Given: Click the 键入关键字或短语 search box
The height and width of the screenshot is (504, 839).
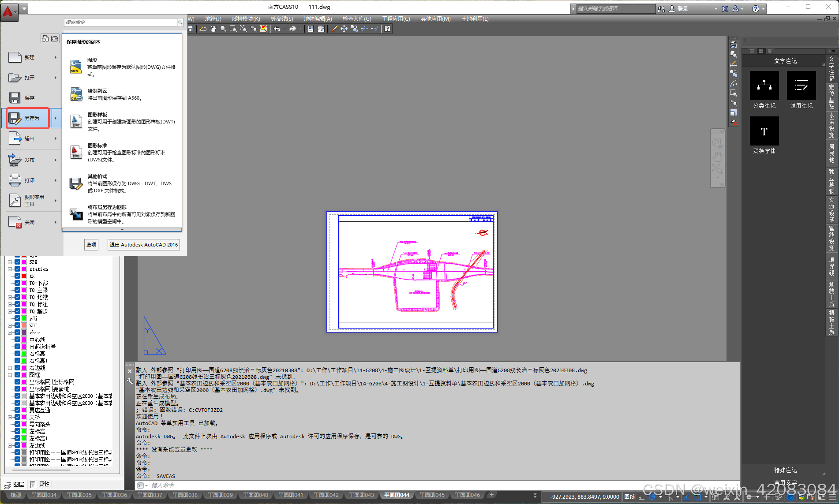Looking at the screenshot, I should [616, 8].
